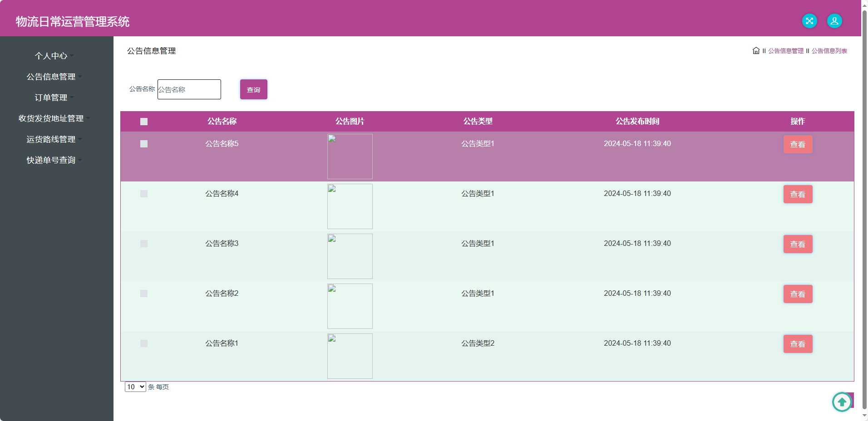The height and width of the screenshot is (421, 868).
Task: Expand the 快递单号查询 sidebar menu
Action: (x=51, y=160)
